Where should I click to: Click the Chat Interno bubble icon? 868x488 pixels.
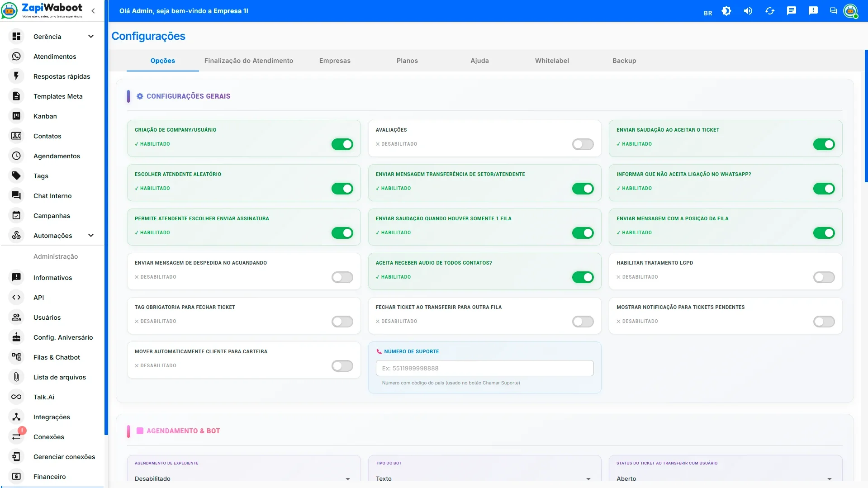click(x=16, y=195)
